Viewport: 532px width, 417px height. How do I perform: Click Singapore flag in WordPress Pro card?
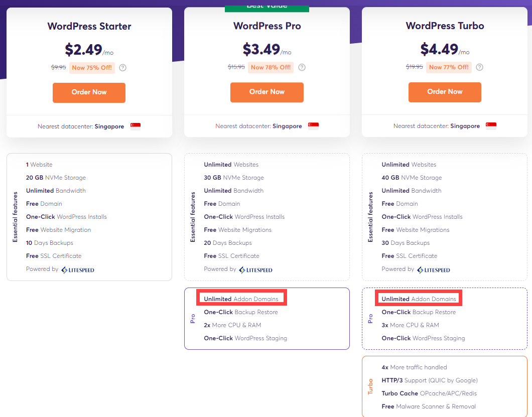(x=313, y=126)
